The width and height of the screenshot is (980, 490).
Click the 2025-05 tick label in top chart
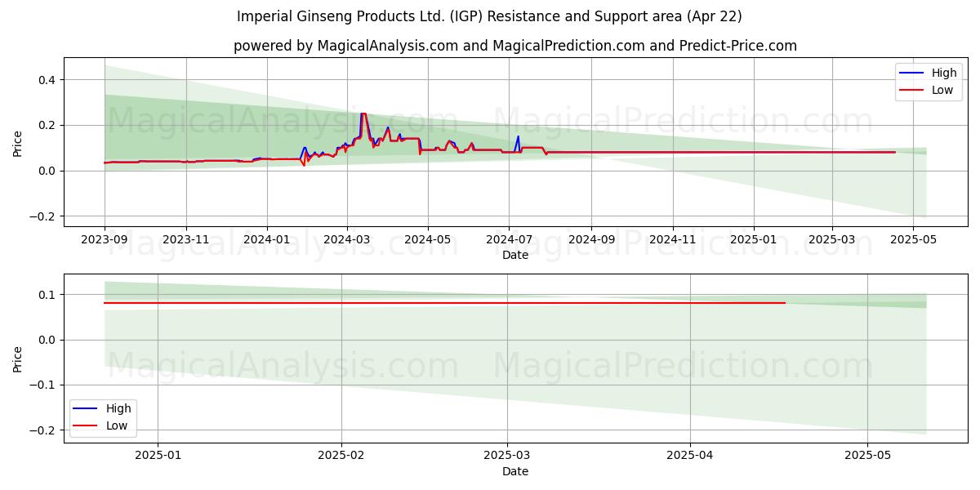(914, 239)
